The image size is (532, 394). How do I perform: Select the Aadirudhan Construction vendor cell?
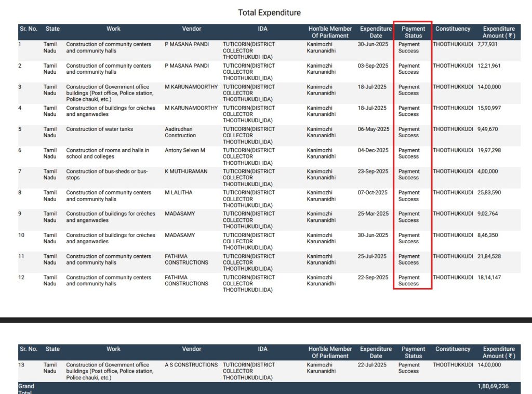180,132
